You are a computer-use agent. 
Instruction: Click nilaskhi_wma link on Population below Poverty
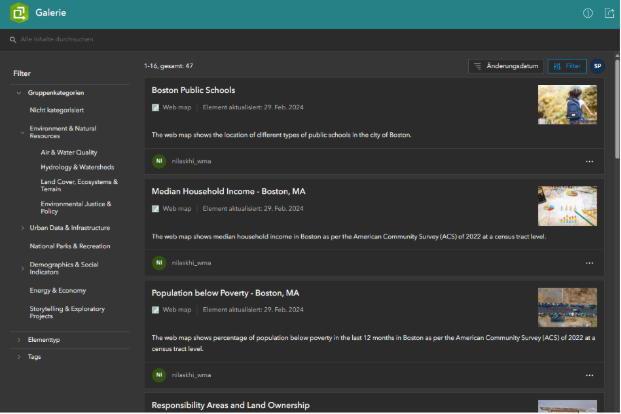coord(191,375)
